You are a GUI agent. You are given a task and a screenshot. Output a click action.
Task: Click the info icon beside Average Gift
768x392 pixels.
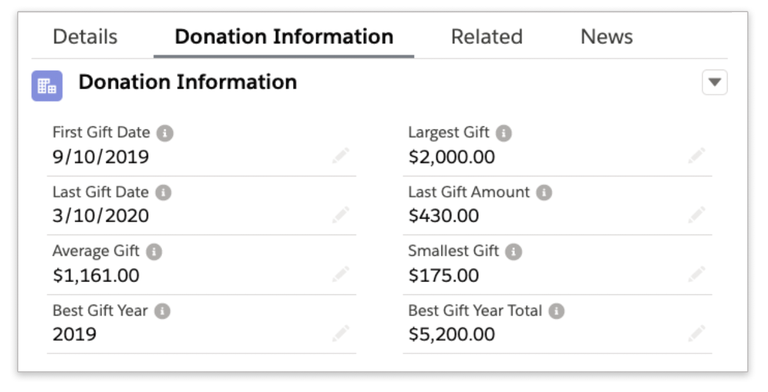[154, 252]
